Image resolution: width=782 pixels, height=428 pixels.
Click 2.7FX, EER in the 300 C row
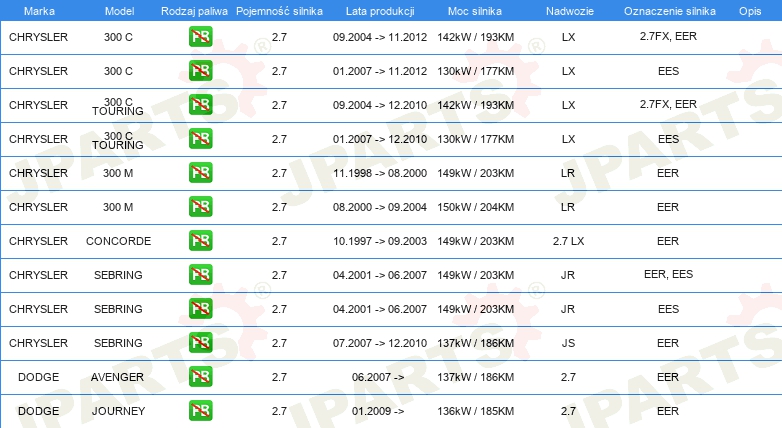(668, 36)
